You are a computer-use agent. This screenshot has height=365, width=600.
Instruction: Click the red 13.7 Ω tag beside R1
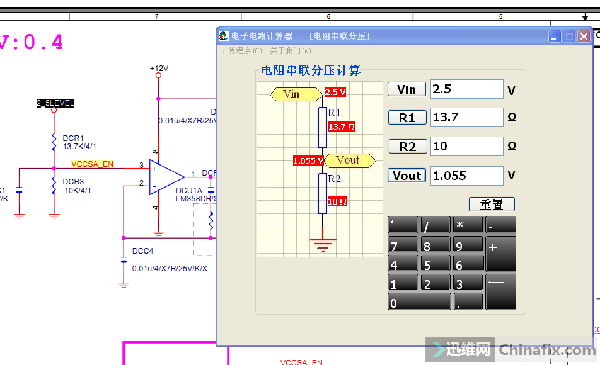pyautogui.click(x=341, y=127)
